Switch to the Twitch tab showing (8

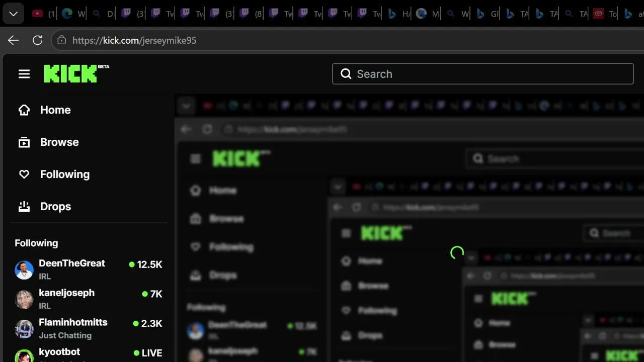[251, 14]
